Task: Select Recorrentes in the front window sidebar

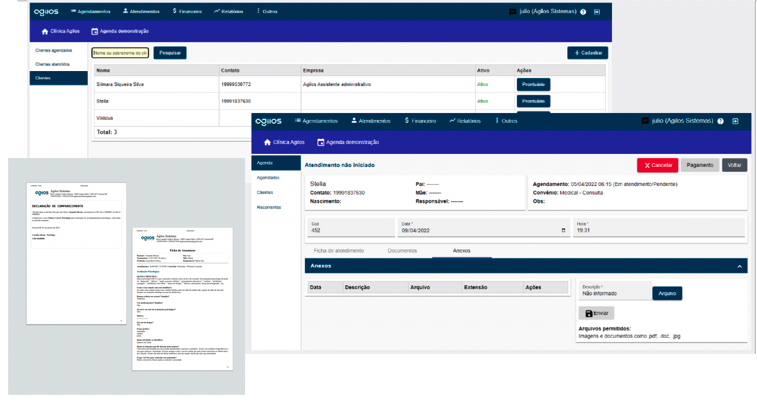Action: pyautogui.click(x=269, y=207)
